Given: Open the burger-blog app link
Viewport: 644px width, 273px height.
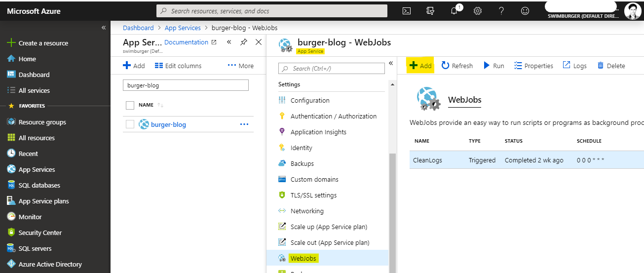Looking at the screenshot, I should click(x=168, y=124).
